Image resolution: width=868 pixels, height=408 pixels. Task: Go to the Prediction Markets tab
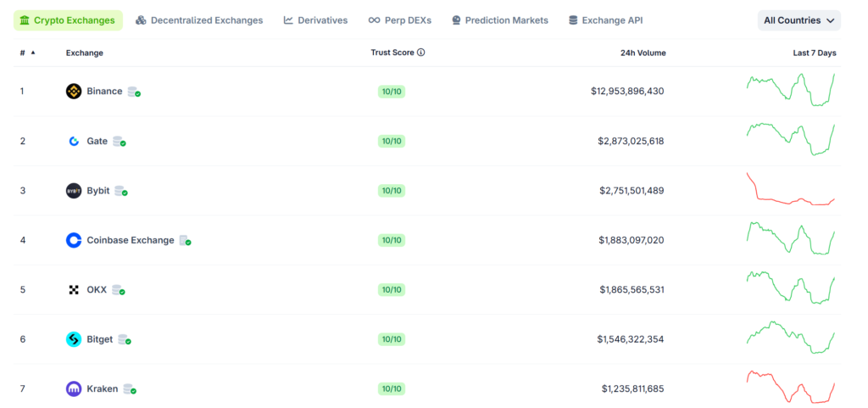pos(499,20)
